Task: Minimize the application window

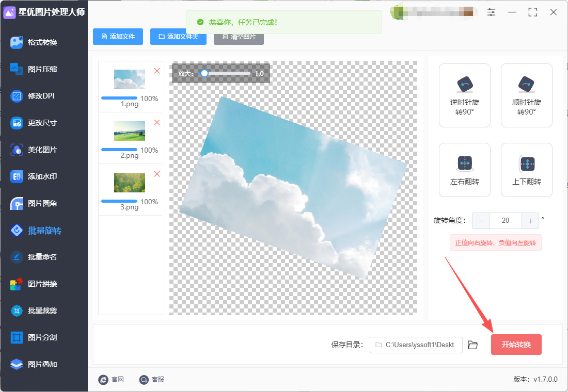Action: coord(512,12)
